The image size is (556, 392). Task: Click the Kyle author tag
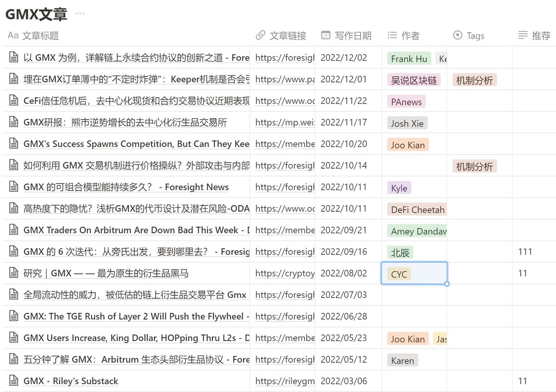pos(399,188)
